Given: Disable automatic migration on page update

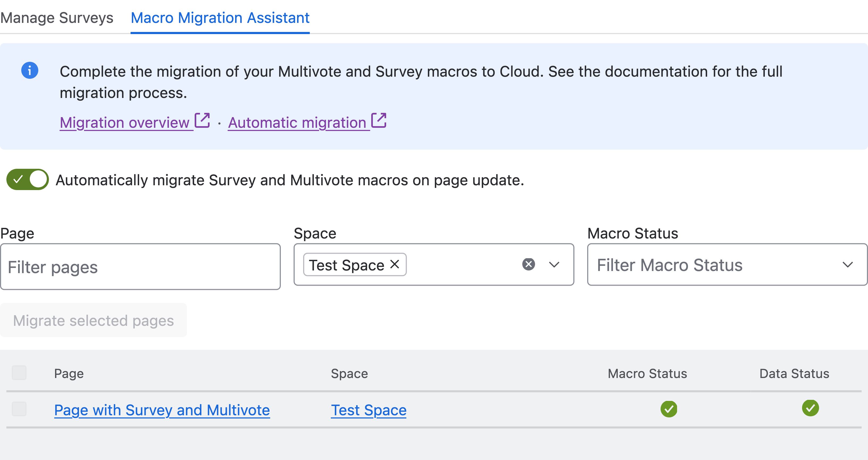Looking at the screenshot, I should [x=28, y=179].
